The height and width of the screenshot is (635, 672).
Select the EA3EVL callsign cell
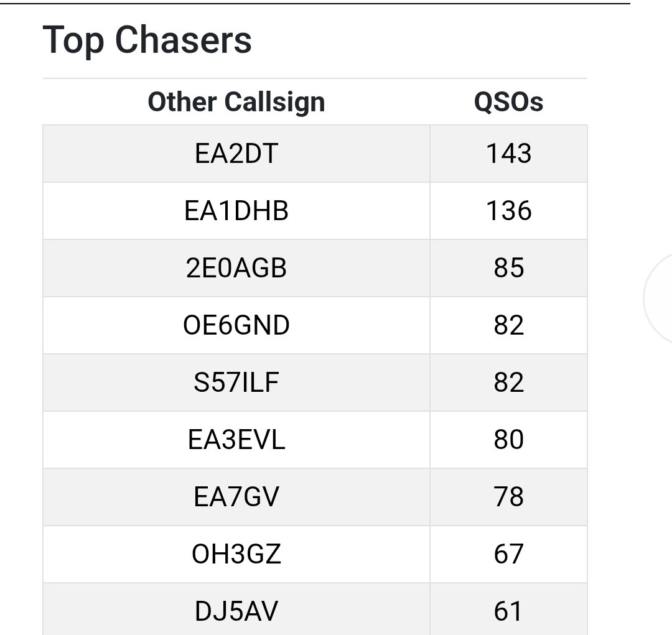click(x=236, y=440)
